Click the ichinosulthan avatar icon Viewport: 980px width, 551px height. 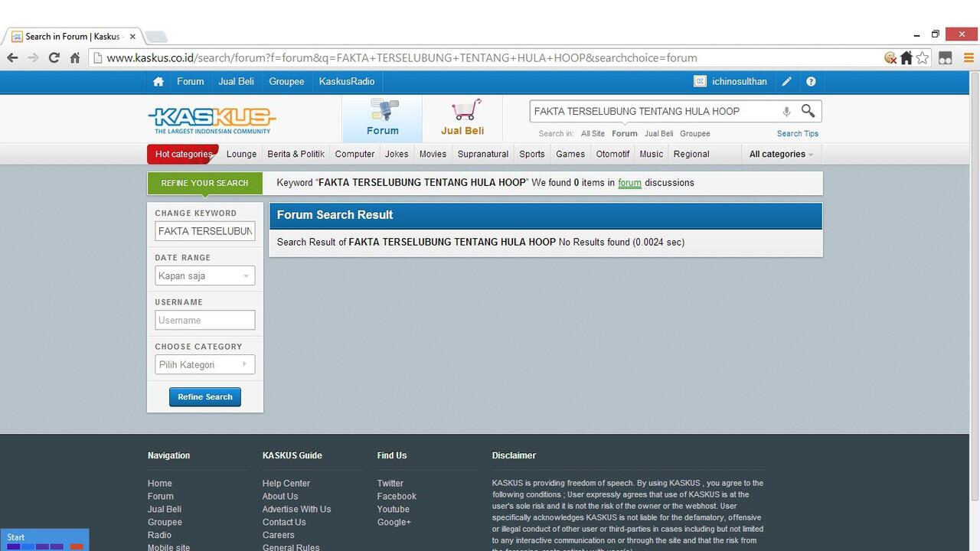[x=700, y=81]
